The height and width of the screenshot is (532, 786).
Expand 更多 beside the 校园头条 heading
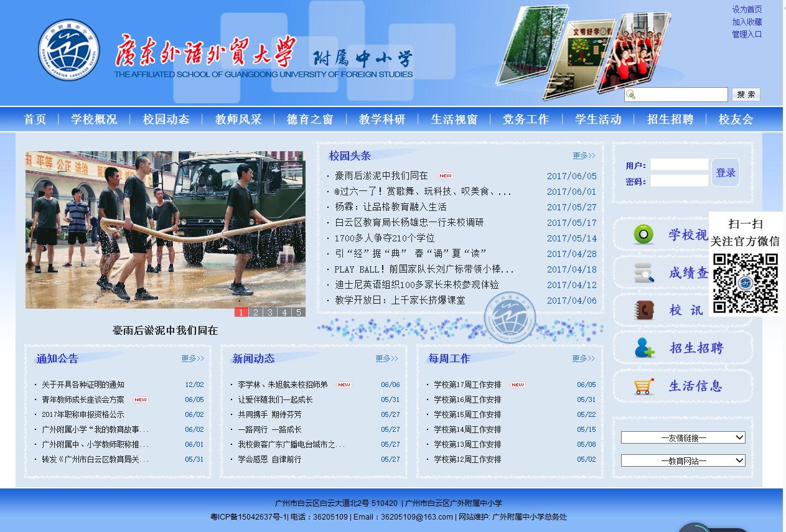(584, 156)
